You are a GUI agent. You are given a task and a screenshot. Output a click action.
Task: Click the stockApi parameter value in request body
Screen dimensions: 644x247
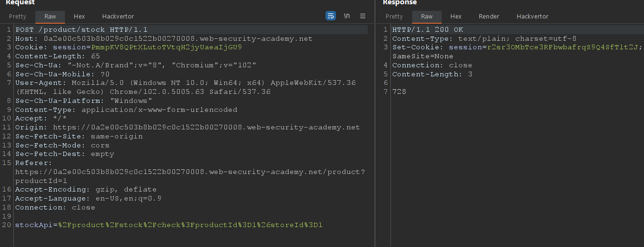tap(190, 225)
